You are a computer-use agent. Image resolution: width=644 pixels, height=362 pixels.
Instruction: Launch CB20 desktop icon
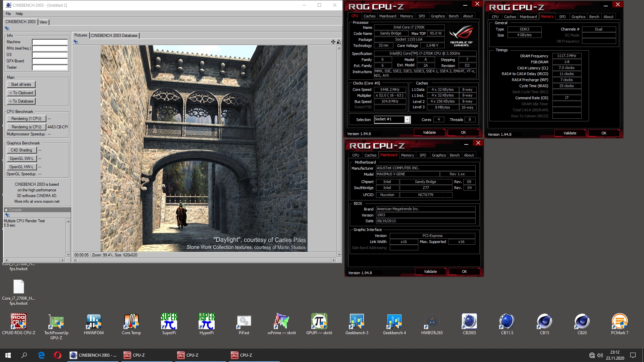582,324
